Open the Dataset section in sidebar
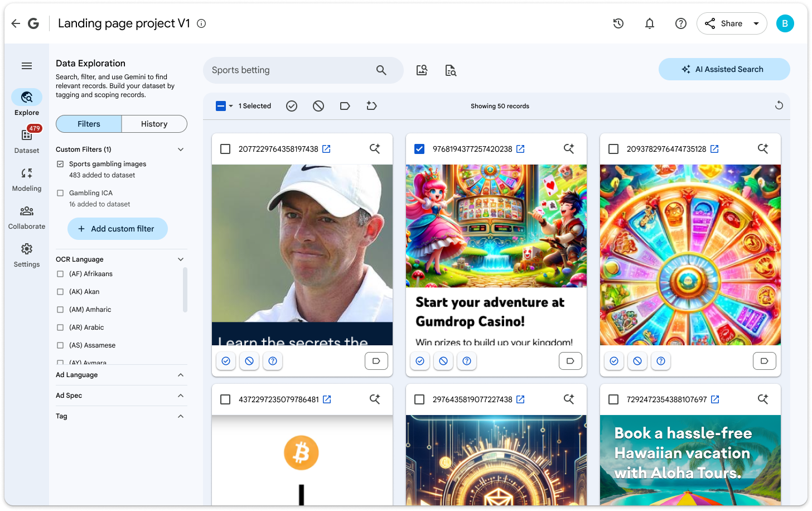812x511 pixels. (x=27, y=141)
